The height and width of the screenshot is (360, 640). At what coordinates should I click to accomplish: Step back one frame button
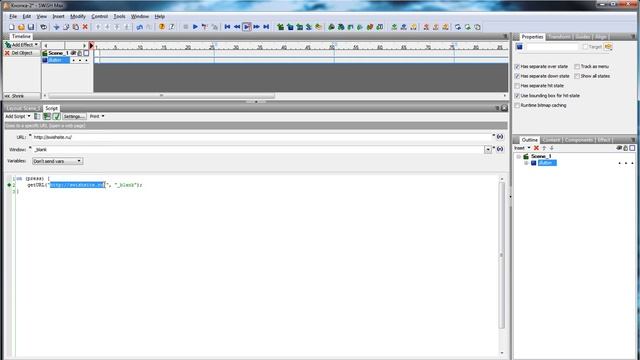[x=237, y=27]
